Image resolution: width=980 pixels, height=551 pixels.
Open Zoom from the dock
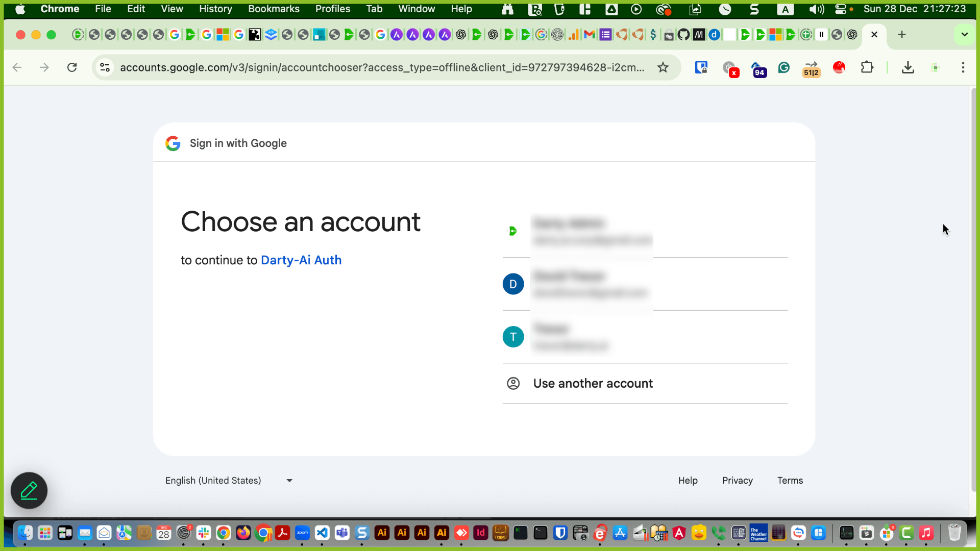click(x=302, y=533)
